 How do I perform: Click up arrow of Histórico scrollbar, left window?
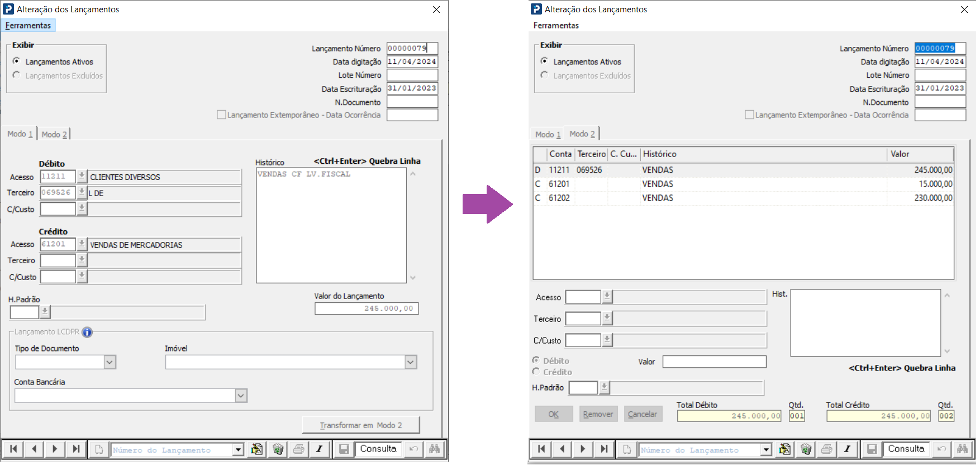[413, 174]
